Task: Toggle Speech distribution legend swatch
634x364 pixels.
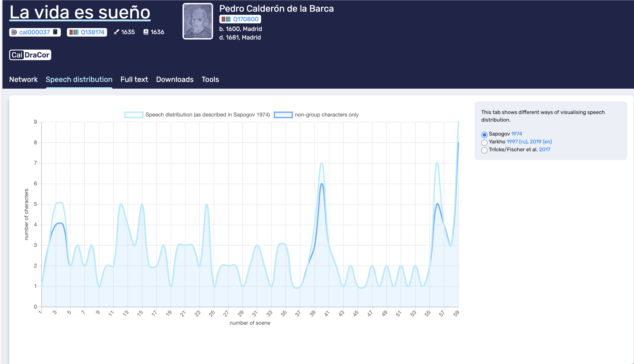Action: click(x=134, y=115)
